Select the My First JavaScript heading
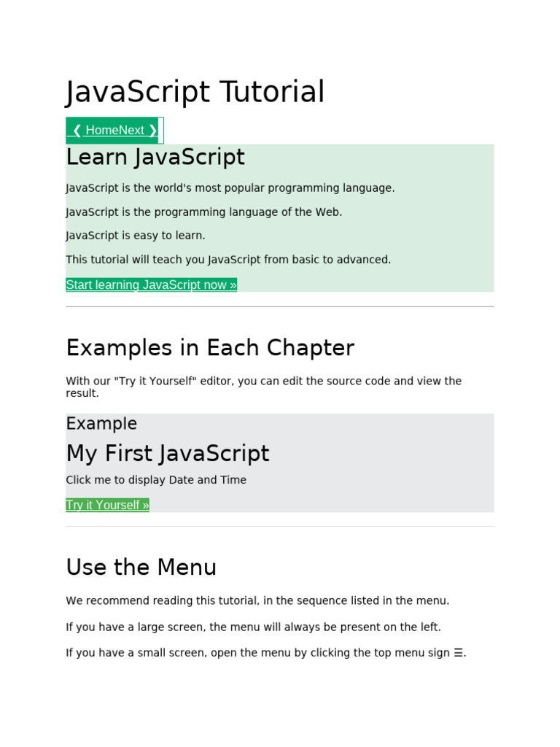 pos(167,454)
